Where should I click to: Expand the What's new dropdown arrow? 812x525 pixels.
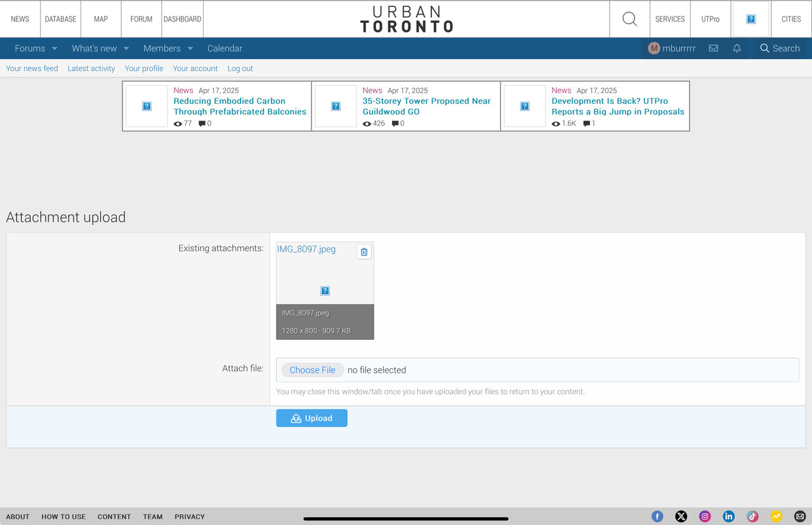tap(126, 48)
